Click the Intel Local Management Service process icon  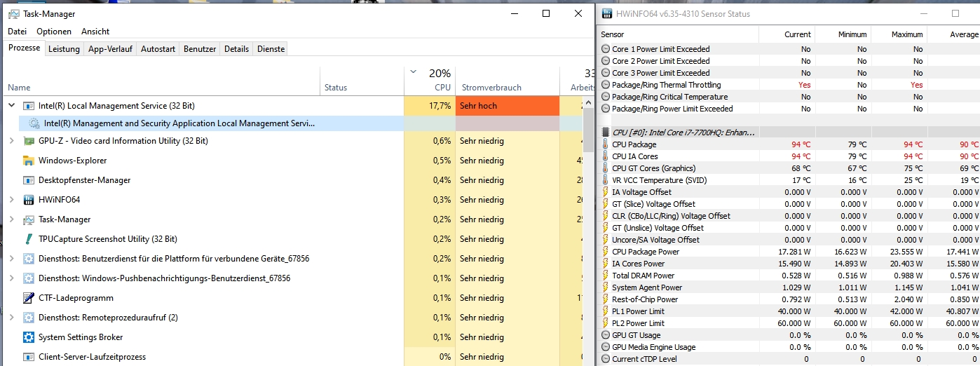tap(29, 106)
